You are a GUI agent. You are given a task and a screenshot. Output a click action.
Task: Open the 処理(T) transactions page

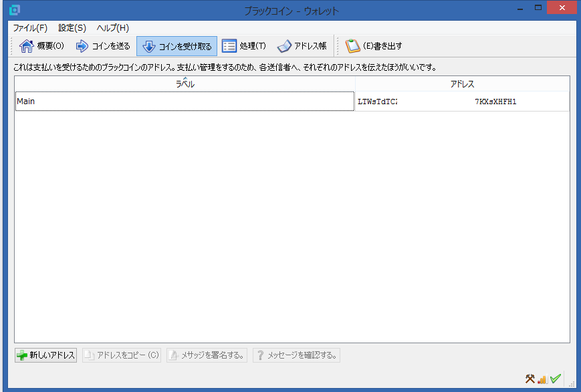click(x=244, y=46)
